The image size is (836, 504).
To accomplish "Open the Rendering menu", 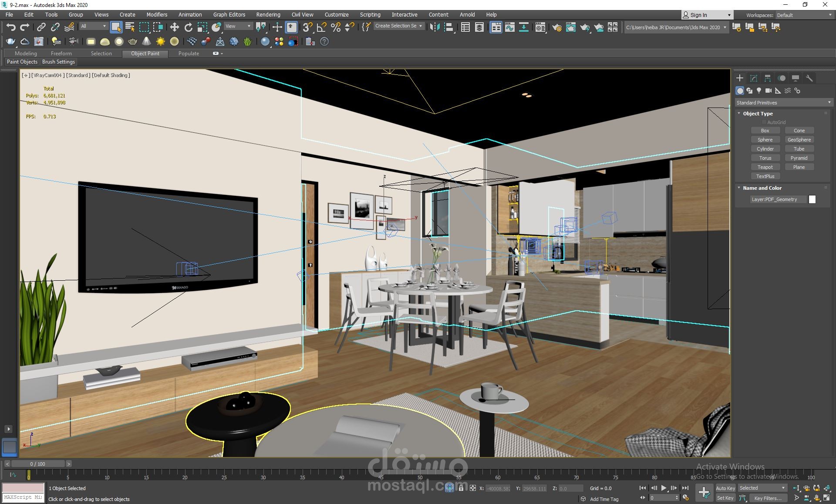I will [x=268, y=14].
